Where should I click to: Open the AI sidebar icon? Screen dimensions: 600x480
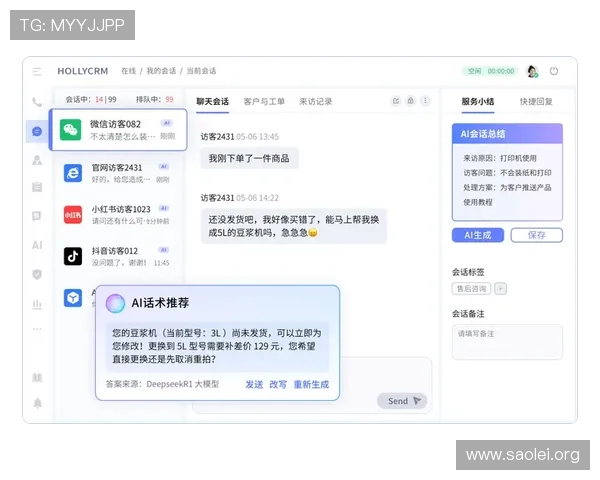pos(37,245)
